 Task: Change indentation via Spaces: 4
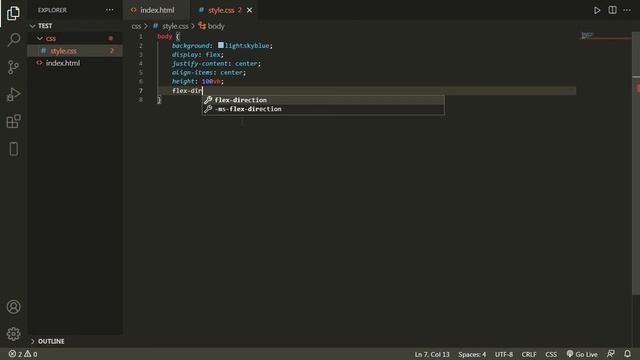pos(472,354)
